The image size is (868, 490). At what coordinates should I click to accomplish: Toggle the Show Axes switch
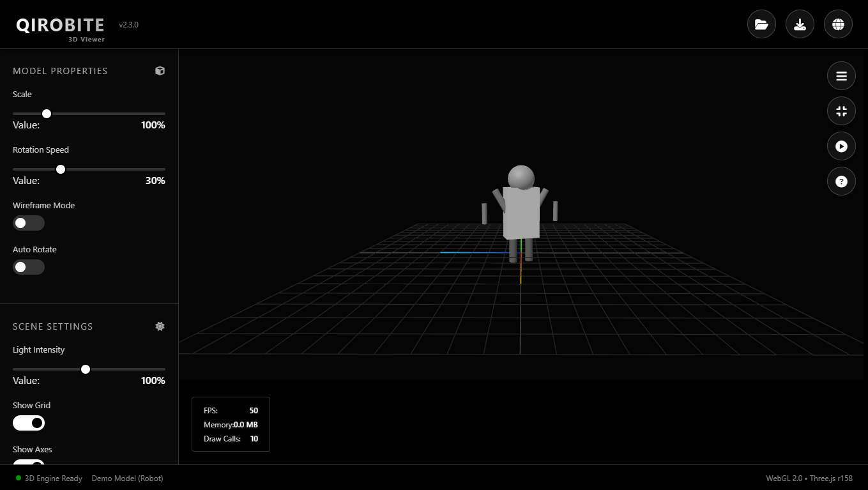click(x=29, y=463)
